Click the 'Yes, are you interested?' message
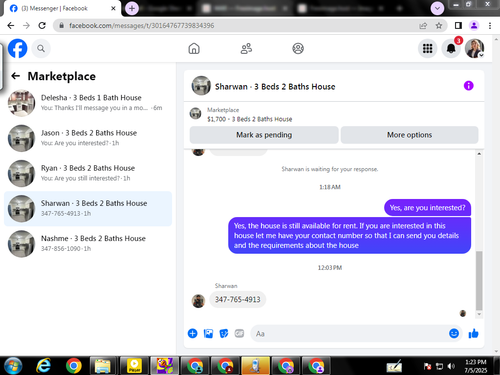 click(427, 208)
